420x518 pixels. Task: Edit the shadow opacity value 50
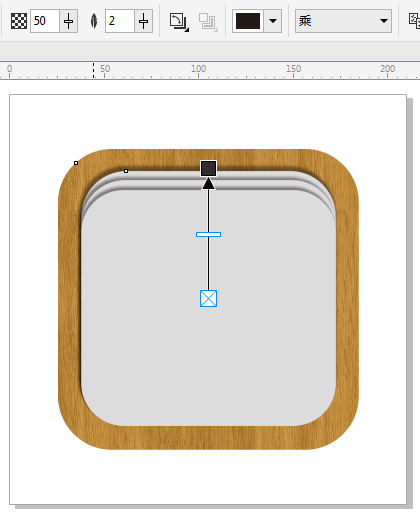(45, 21)
